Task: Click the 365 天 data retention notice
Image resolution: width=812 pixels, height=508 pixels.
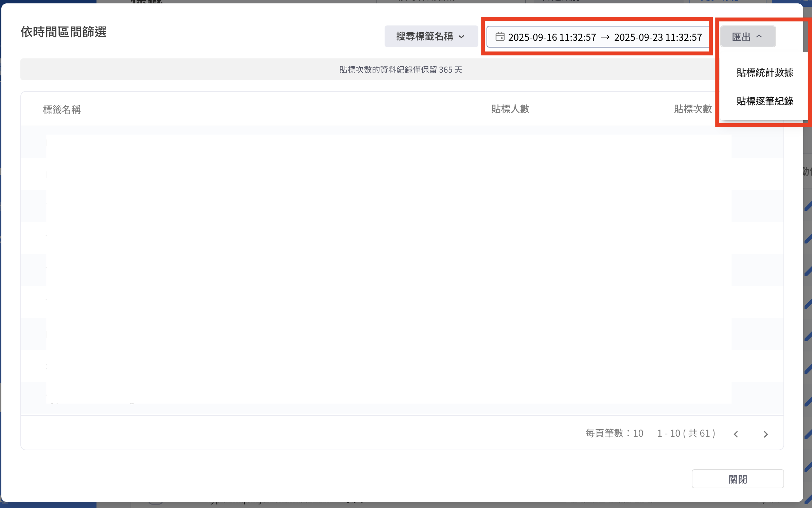Action: coord(401,70)
